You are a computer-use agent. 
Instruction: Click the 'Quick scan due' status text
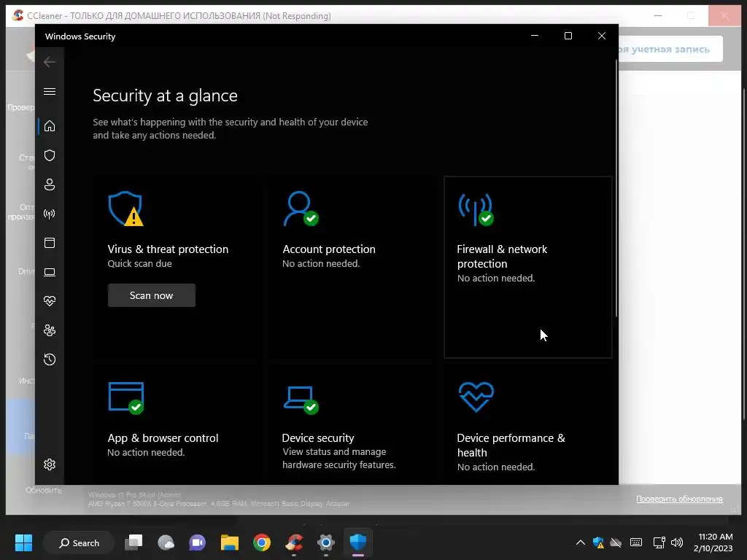139,263
